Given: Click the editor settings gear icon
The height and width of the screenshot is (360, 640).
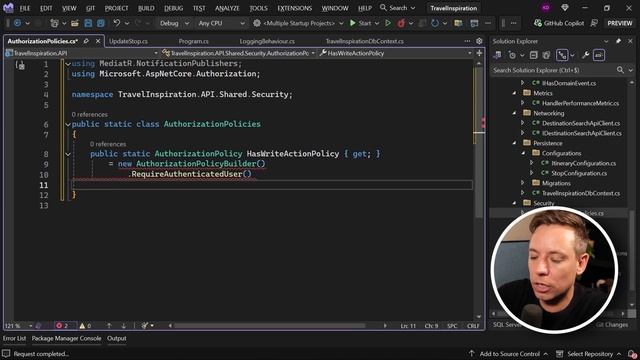Looking at the screenshot, I should 479,41.
